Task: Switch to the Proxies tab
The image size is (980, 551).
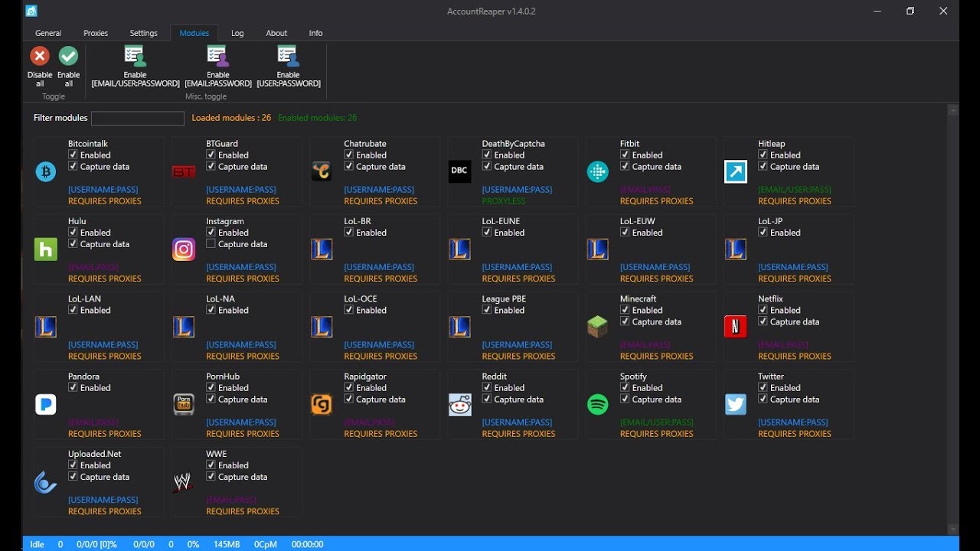Action: click(x=96, y=33)
